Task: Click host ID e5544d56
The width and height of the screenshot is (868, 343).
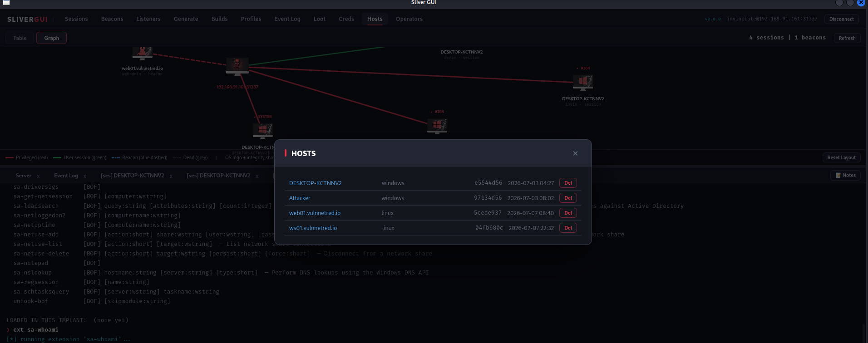Action: tap(488, 183)
